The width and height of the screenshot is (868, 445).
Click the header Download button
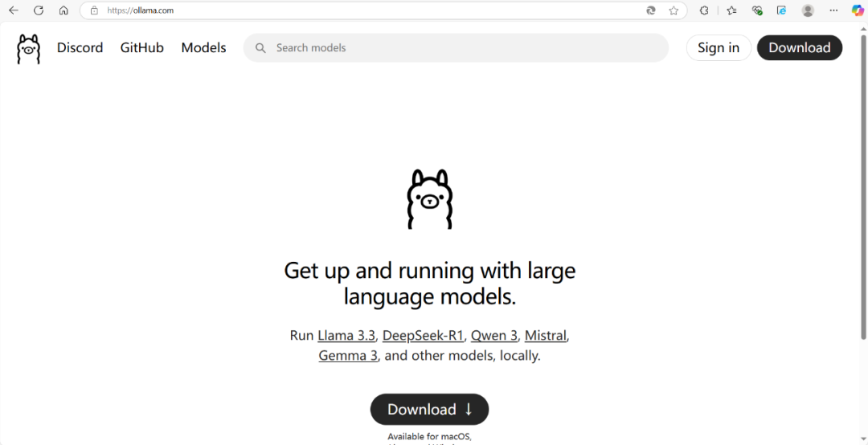800,47
